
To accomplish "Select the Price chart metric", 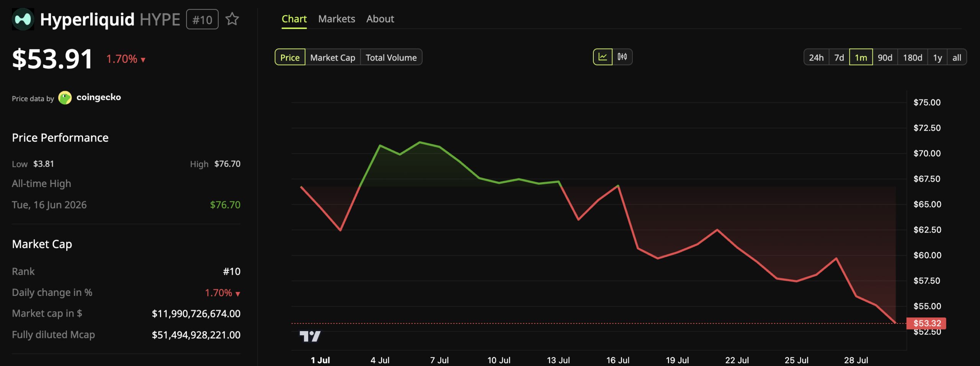I will point(290,57).
